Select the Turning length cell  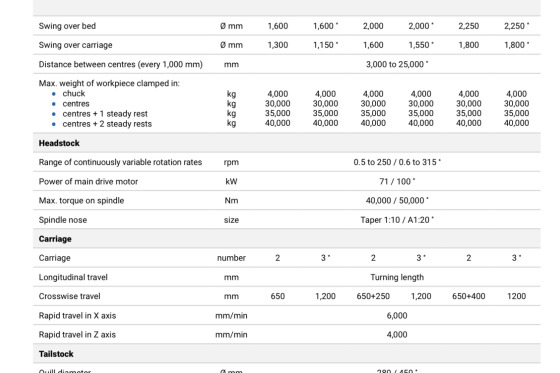pos(397,277)
